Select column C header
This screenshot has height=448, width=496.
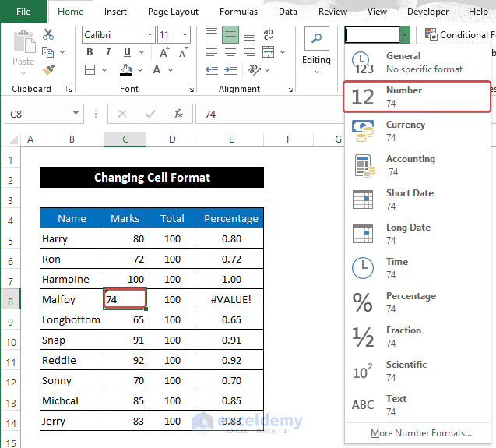click(x=125, y=139)
